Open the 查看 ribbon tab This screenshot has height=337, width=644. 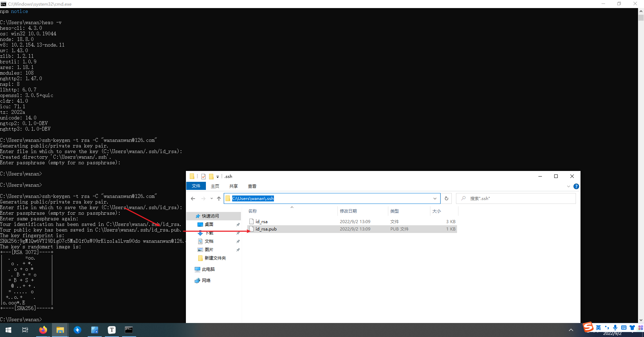pos(252,186)
